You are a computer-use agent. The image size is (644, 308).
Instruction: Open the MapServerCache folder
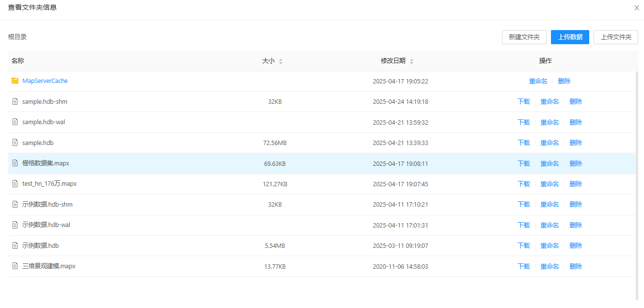point(45,81)
